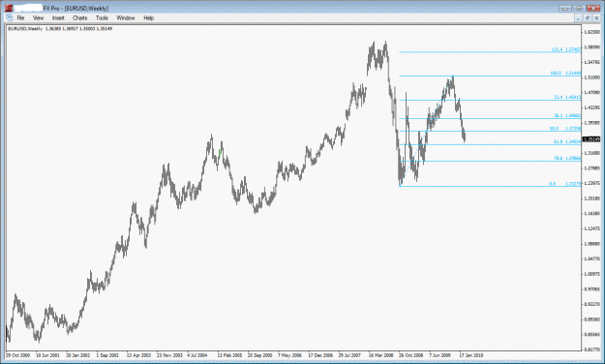Click the 20 Jan 2002 date label

pyautogui.click(x=78, y=355)
